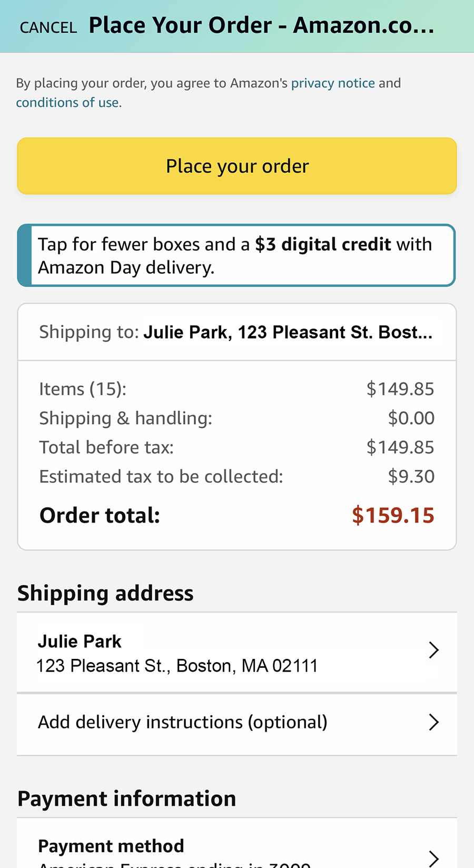474x868 pixels.
Task: Click the Payment information section heading
Action: click(126, 799)
